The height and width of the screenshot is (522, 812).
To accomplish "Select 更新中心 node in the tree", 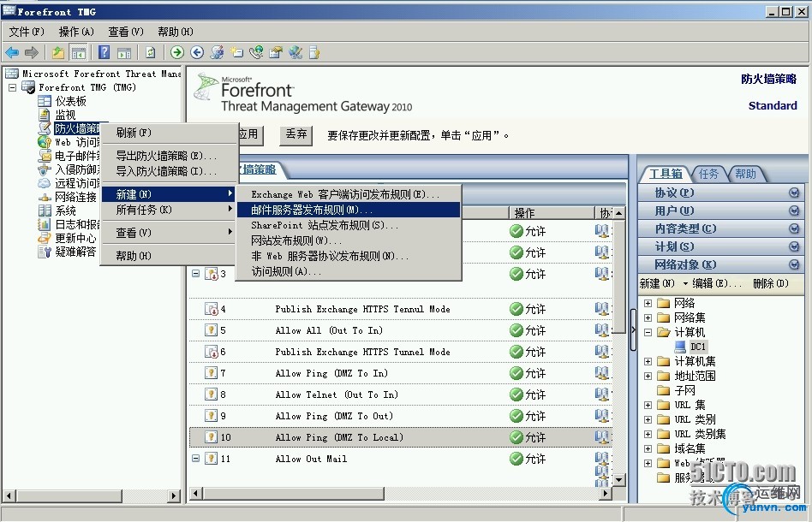I will point(75,238).
